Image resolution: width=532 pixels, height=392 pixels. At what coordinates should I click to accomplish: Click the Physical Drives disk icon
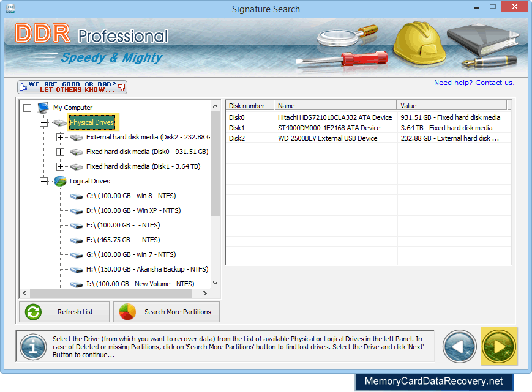click(x=60, y=123)
